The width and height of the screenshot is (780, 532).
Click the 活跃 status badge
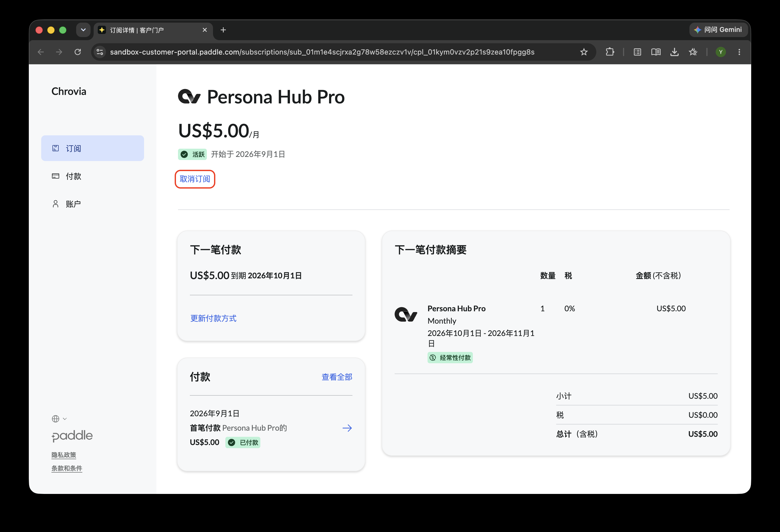click(192, 154)
